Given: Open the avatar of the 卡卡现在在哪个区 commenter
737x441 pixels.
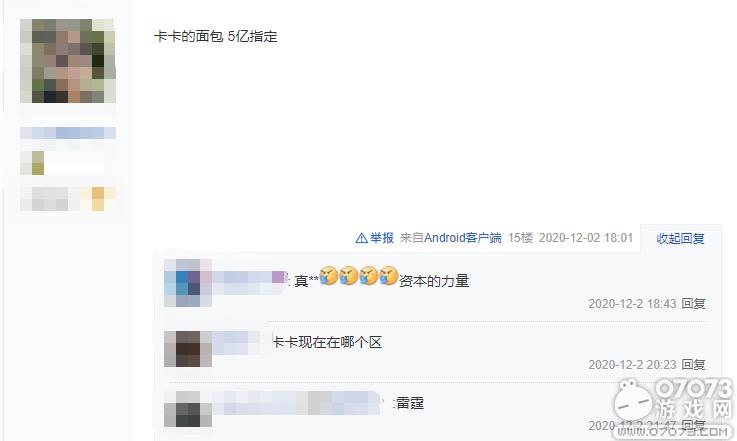Looking at the screenshot, I should click(188, 349).
